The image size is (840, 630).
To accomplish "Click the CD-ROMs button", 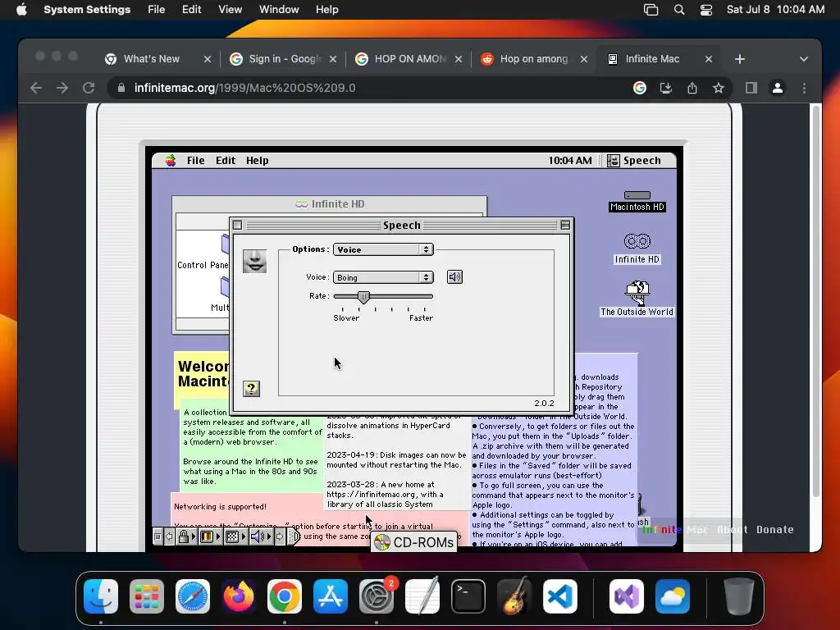I will click(413, 542).
